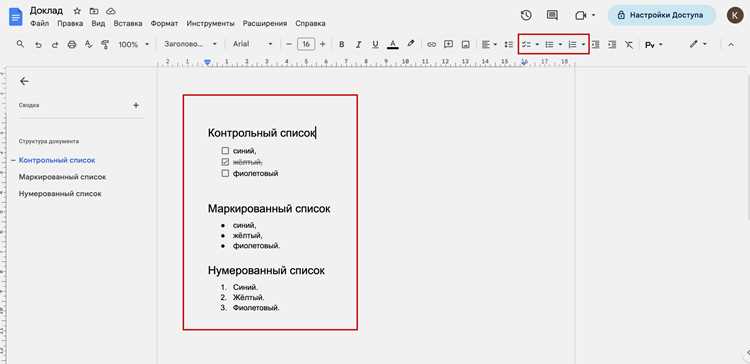
Task: Check the фиолетовый checklist box
Action: tap(225, 174)
